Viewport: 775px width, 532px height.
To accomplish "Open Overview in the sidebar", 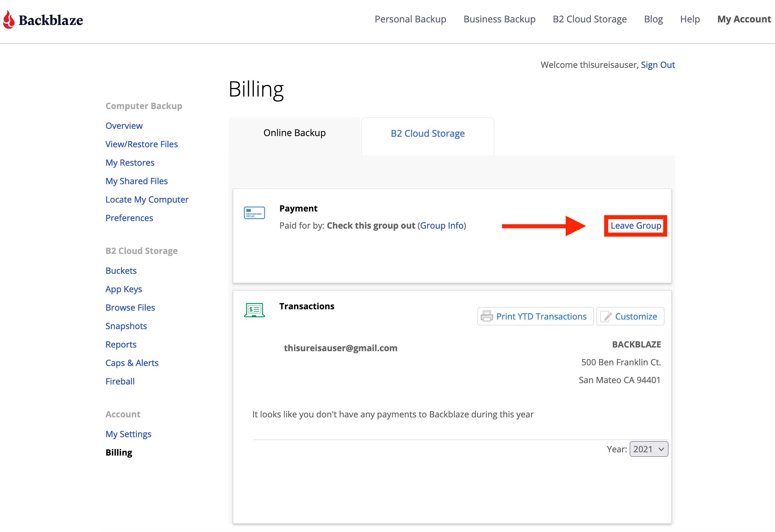I will pos(124,126).
